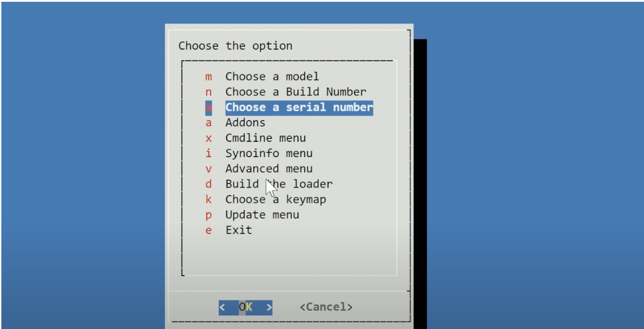Screen dimensions: 644x329
Task: Select the 'Choose a model' menu entry
Action: 272,77
